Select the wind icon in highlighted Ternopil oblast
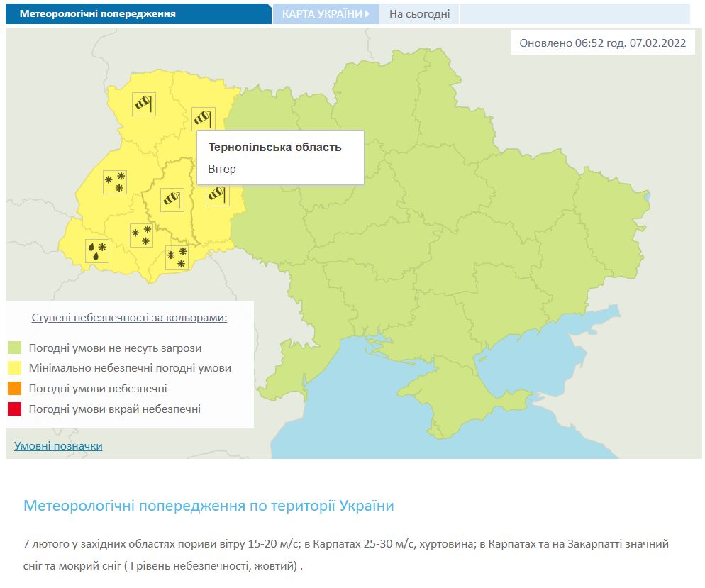Screen dimensions: 705x588 coord(172,200)
